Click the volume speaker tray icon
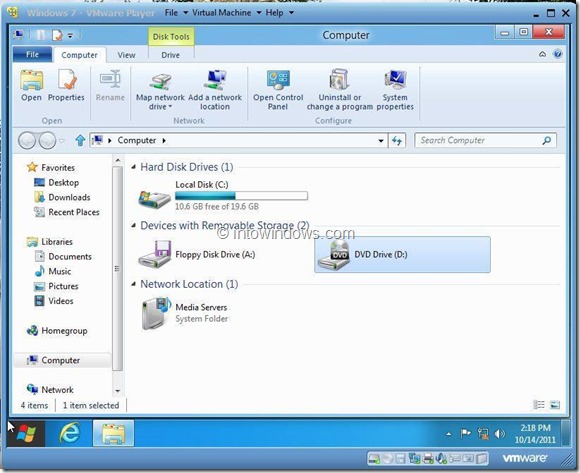Image resolution: width=580 pixels, height=473 pixels. click(x=500, y=433)
